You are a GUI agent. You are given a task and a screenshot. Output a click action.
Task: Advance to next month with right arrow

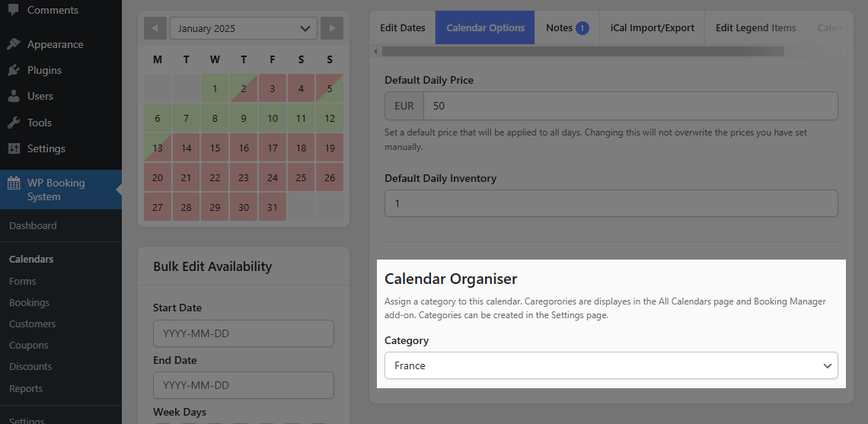click(x=332, y=28)
